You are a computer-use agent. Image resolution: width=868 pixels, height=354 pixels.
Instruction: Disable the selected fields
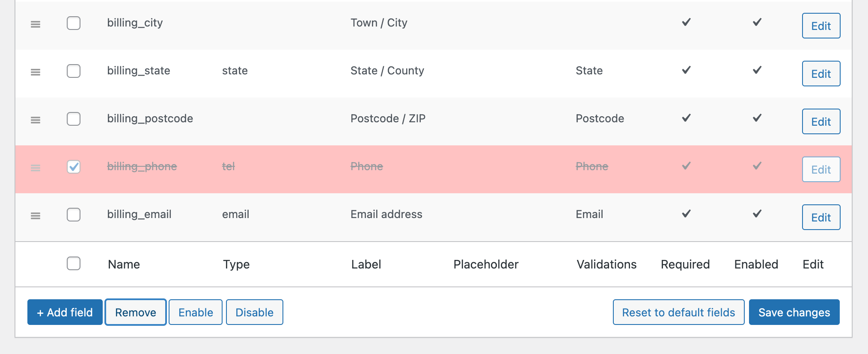click(x=254, y=312)
